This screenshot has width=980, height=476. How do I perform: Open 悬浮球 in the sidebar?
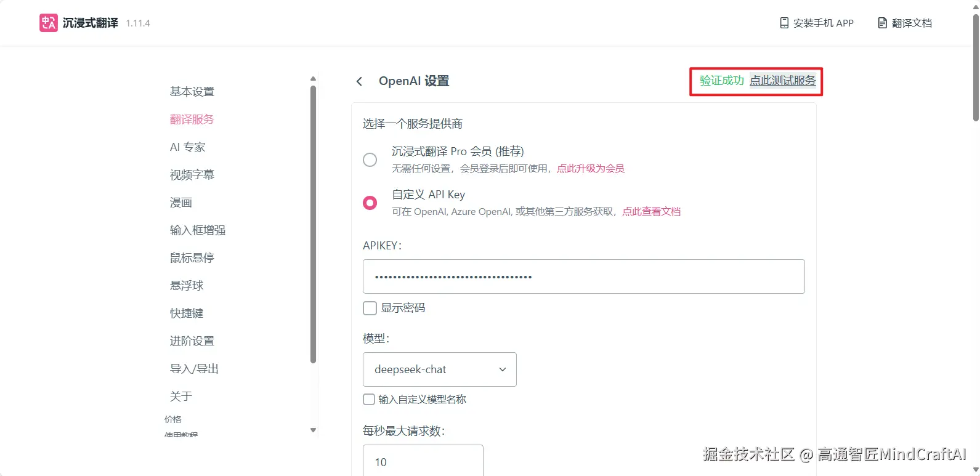(x=187, y=286)
